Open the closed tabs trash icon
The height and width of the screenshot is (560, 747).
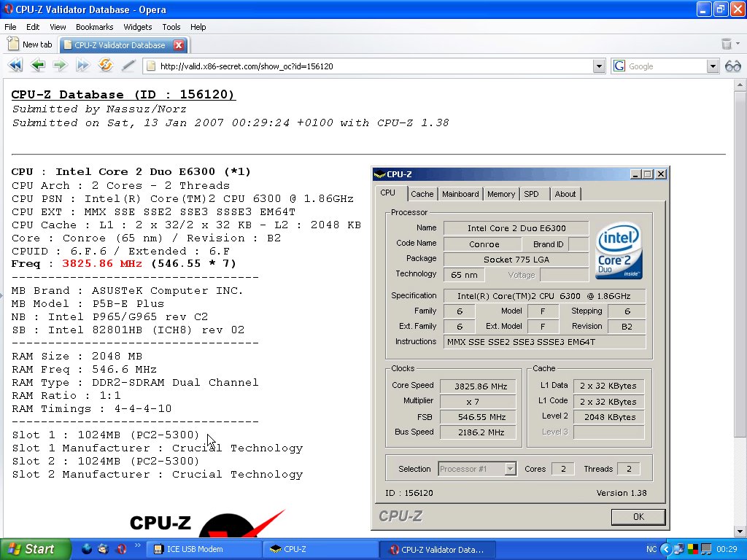727,44
